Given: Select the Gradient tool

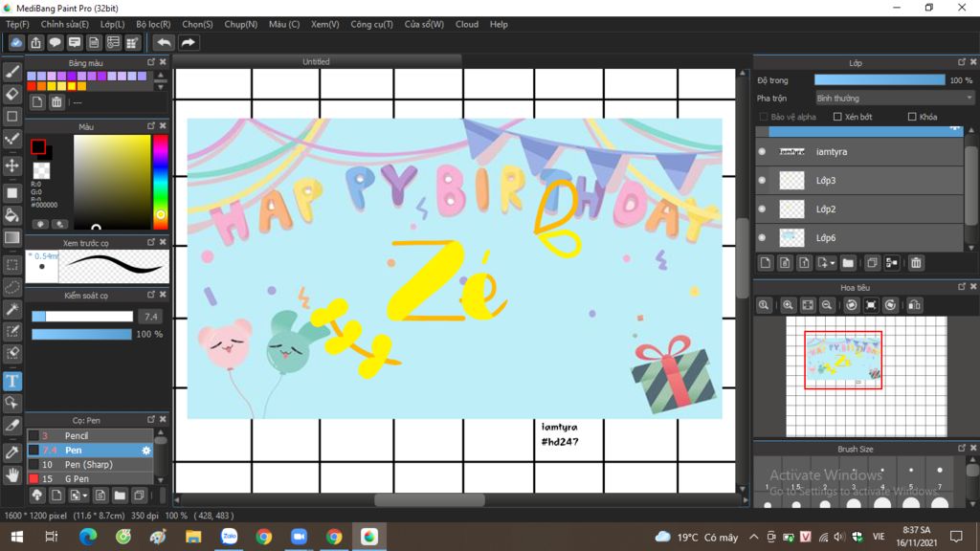Looking at the screenshot, I should coord(11,238).
